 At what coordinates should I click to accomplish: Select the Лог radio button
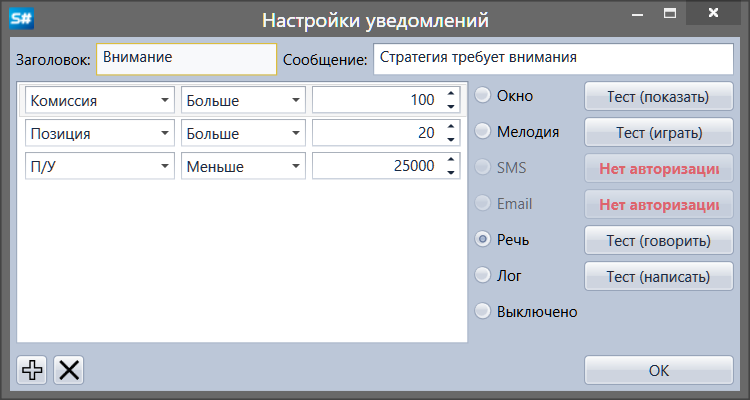pos(482,275)
